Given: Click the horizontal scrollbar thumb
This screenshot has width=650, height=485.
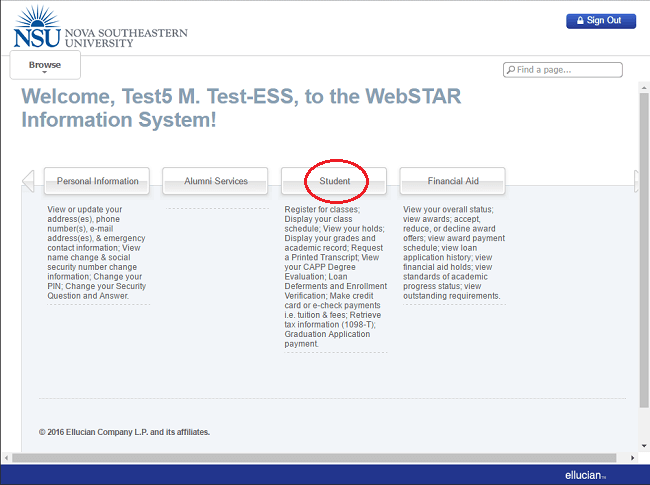Looking at the screenshot, I should coord(314,458).
